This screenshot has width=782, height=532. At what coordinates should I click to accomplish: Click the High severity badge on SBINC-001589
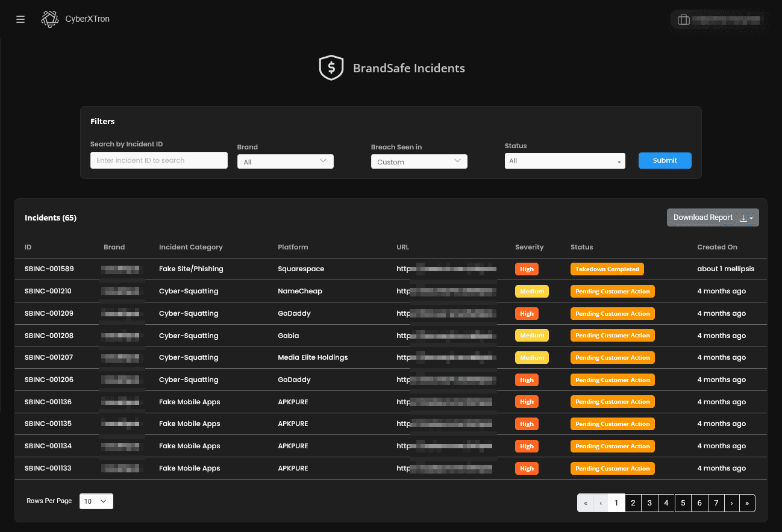click(x=527, y=269)
